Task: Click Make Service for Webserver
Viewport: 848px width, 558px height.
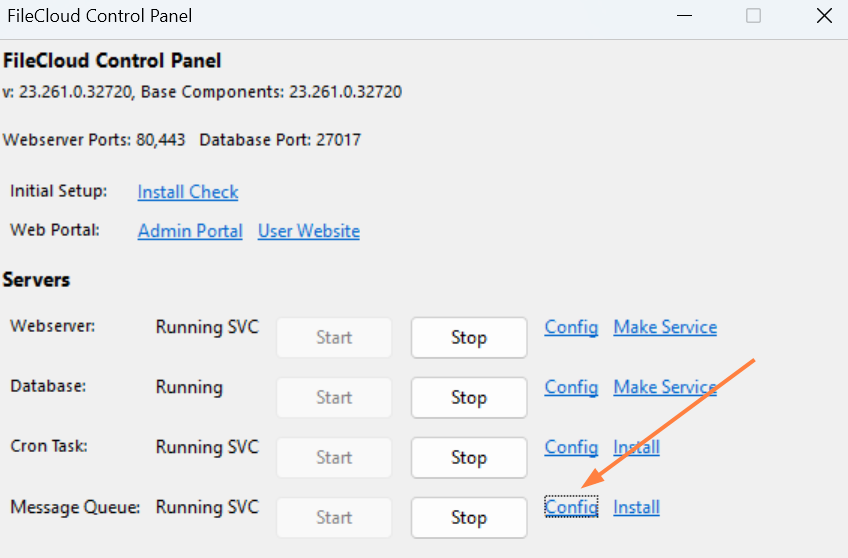Action: (665, 327)
